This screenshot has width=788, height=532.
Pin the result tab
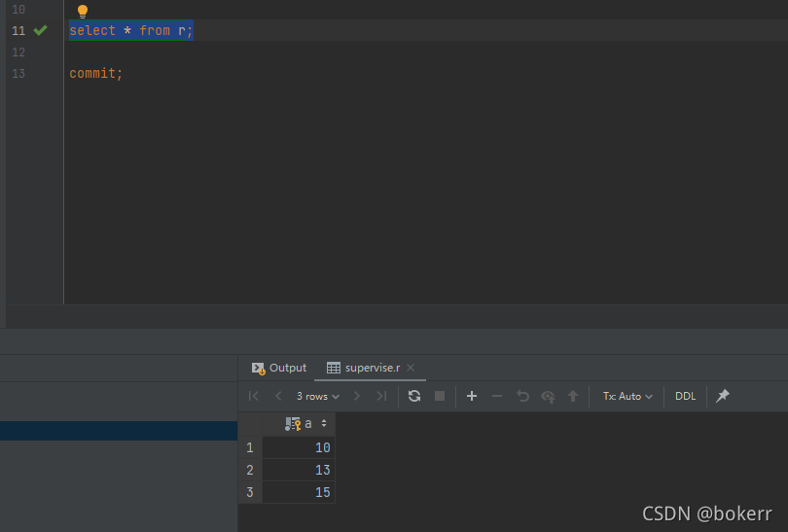[723, 396]
